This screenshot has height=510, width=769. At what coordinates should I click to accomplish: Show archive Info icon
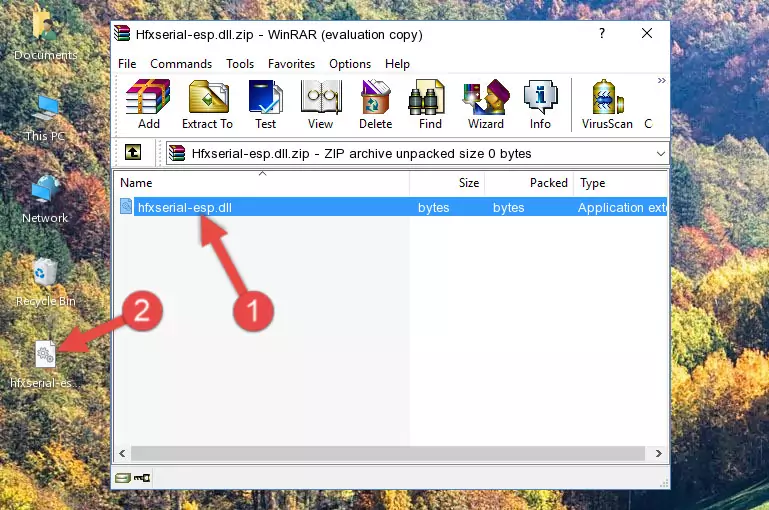(x=540, y=104)
